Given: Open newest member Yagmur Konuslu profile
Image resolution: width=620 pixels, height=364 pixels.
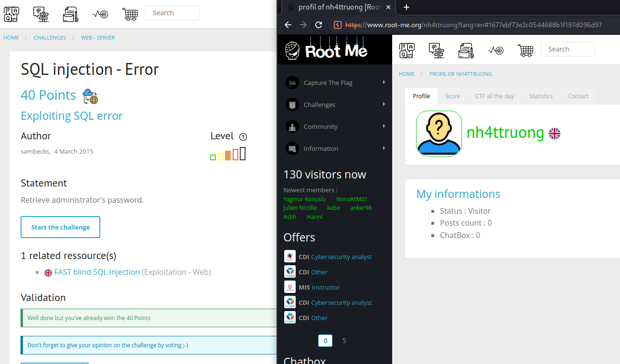Looking at the screenshot, I should click(305, 199).
